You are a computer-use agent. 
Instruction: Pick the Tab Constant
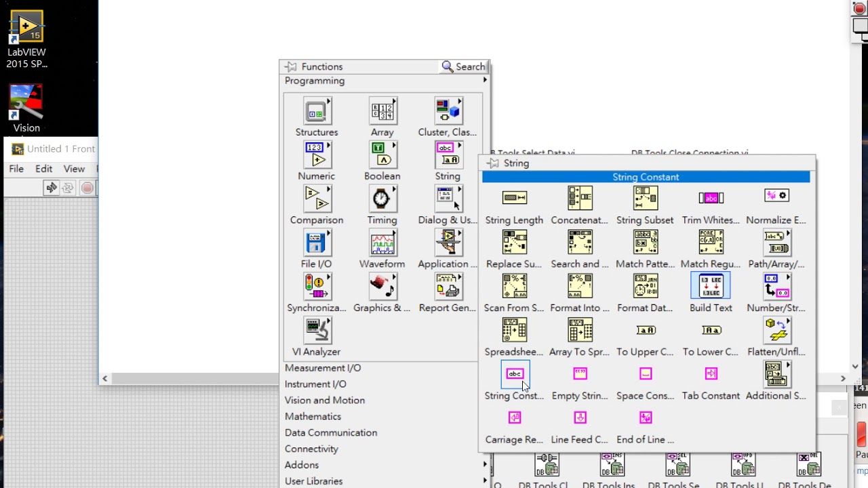(x=711, y=373)
